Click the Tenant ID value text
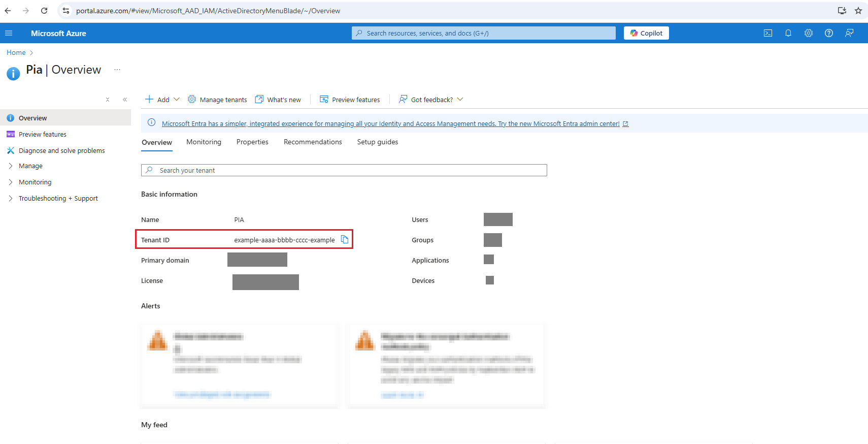 [284, 240]
